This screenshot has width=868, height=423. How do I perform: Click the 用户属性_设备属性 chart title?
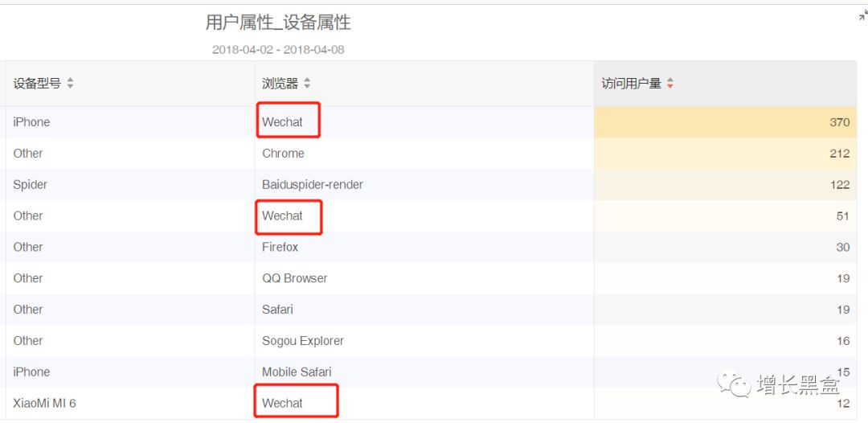point(278,23)
